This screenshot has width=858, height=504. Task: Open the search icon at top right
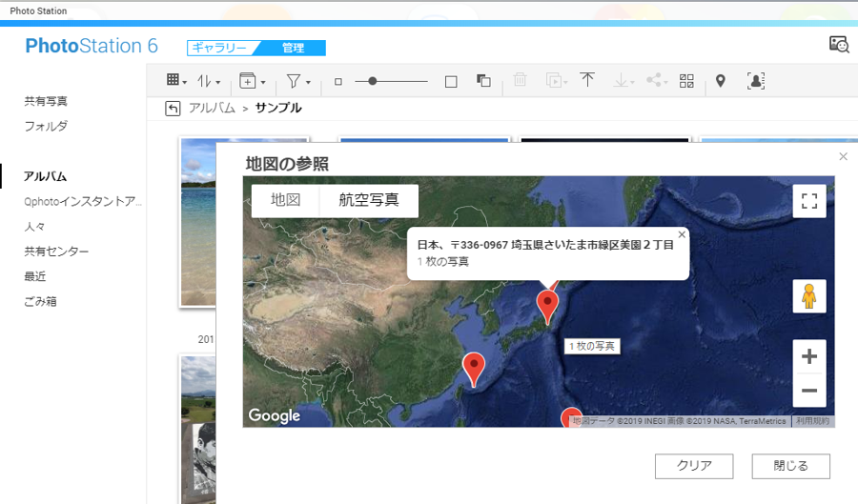point(839,45)
